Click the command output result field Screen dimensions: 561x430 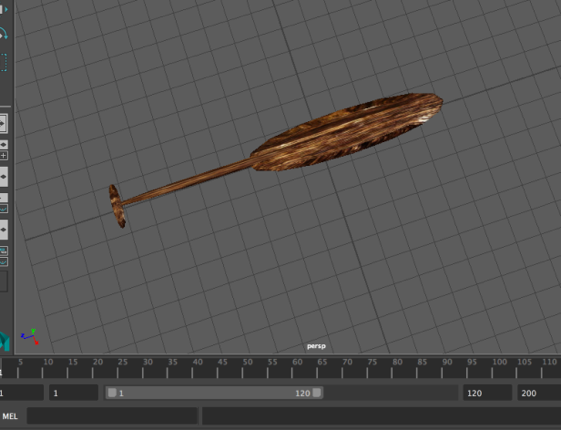coord(381,416)
